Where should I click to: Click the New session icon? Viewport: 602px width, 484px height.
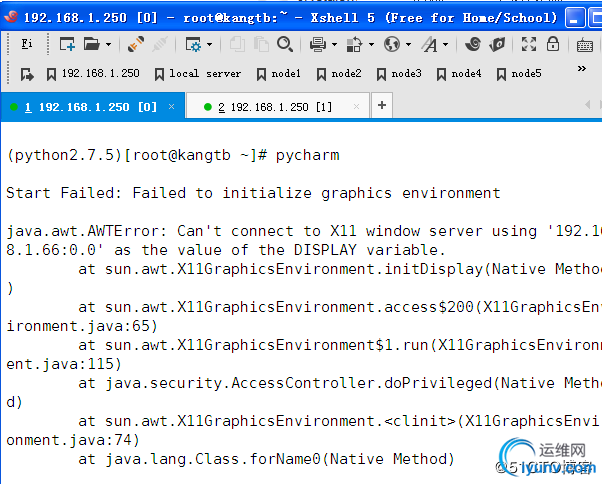(x=67, y=45)
